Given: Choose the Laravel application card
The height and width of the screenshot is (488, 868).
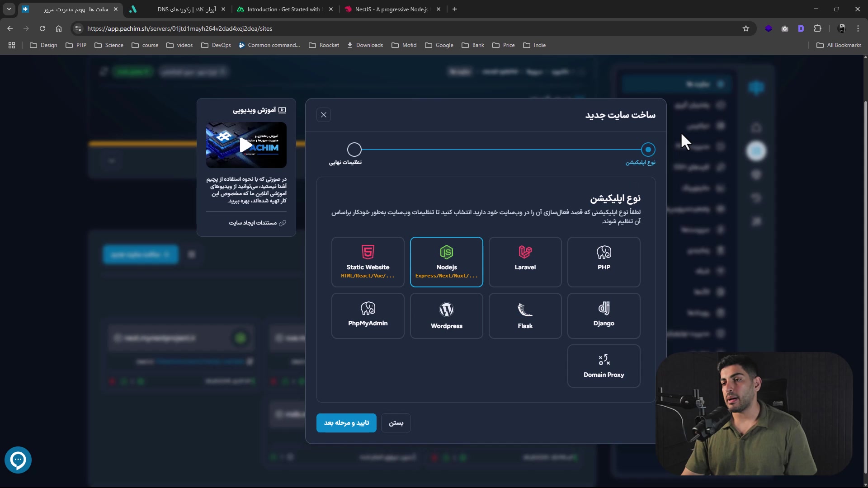Looking at the screenshot, I should click(525, 262).
